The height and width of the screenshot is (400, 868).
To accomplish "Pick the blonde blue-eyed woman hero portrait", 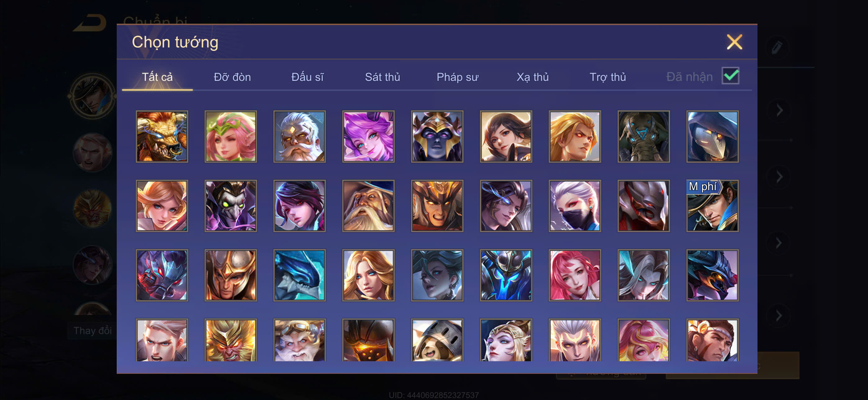I will (x=368, y=275).
